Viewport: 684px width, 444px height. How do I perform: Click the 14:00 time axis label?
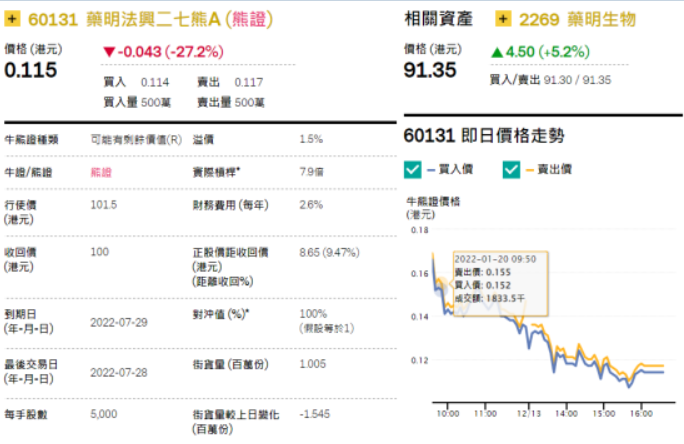point(566,411)
